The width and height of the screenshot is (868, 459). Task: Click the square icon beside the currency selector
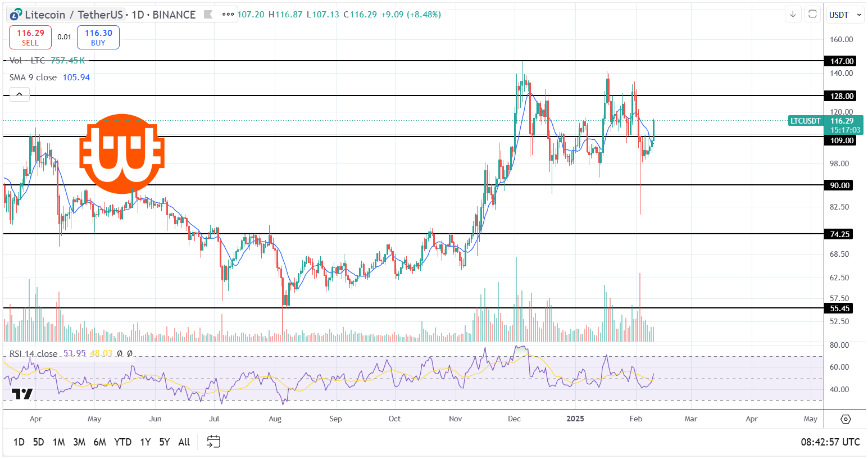[x=812, y=15]
